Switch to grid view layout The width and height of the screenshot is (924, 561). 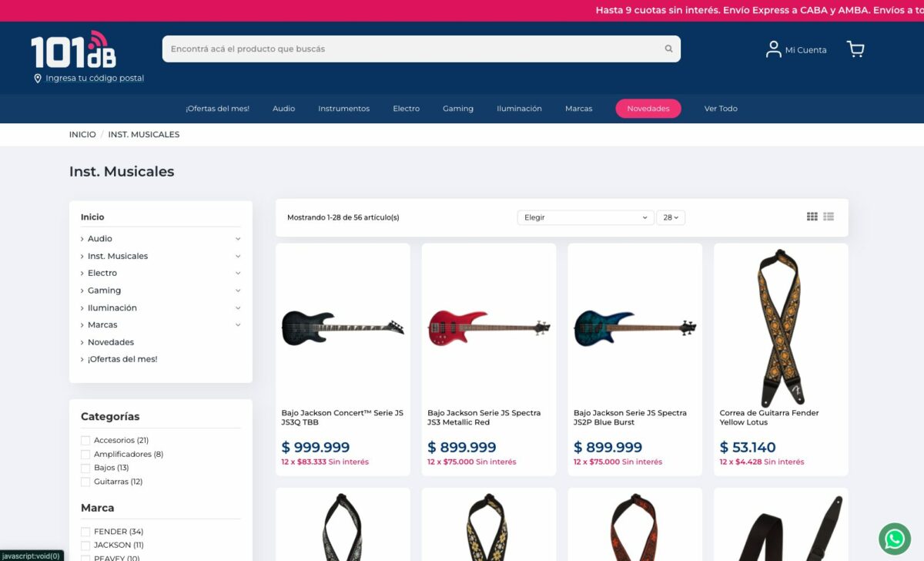(812, 217)
